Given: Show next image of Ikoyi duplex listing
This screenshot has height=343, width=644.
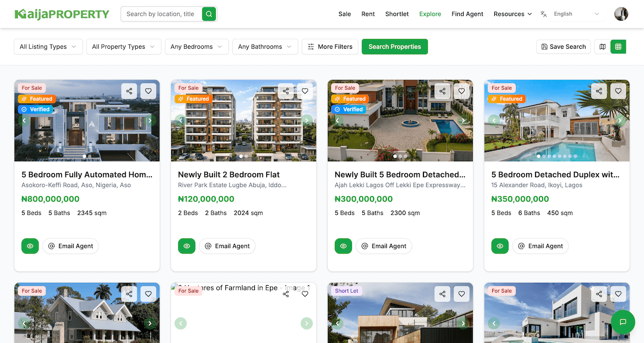Looking at the screenshot, I should [619, 121].
